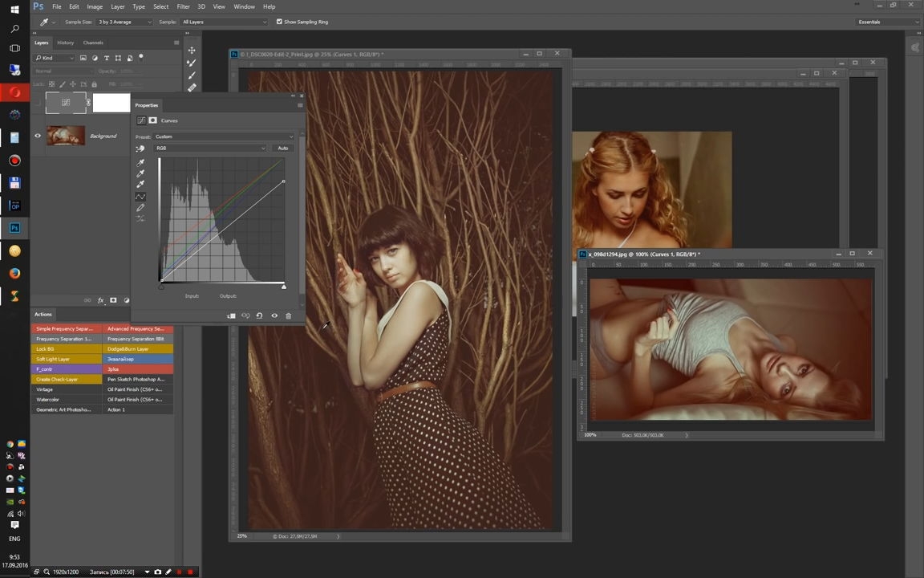Open the RGB channel dropdown
The width and height of the screenshot is (924, 578).
coord(210,148)
